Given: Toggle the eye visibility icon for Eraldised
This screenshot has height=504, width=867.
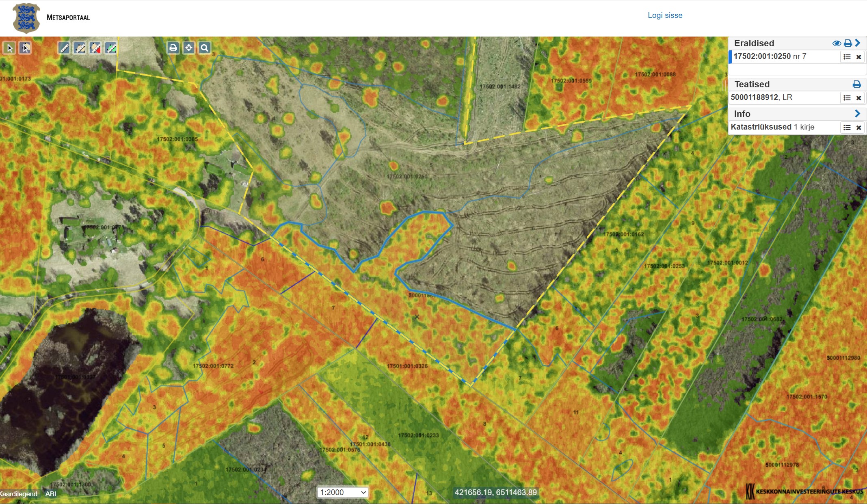Looking at the screenshot, I should coord(836,43).
